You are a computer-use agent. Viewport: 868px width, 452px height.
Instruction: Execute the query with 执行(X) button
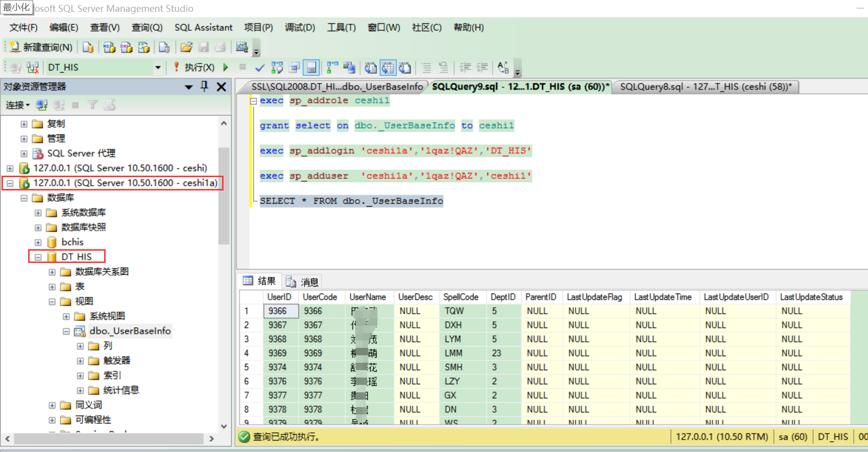[x=199, y=67]
